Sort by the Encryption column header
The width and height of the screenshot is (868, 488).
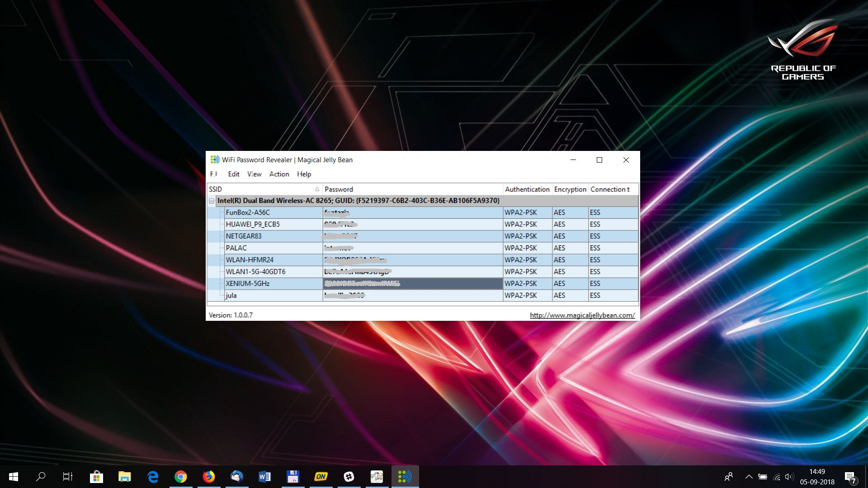tap(570, 189)
